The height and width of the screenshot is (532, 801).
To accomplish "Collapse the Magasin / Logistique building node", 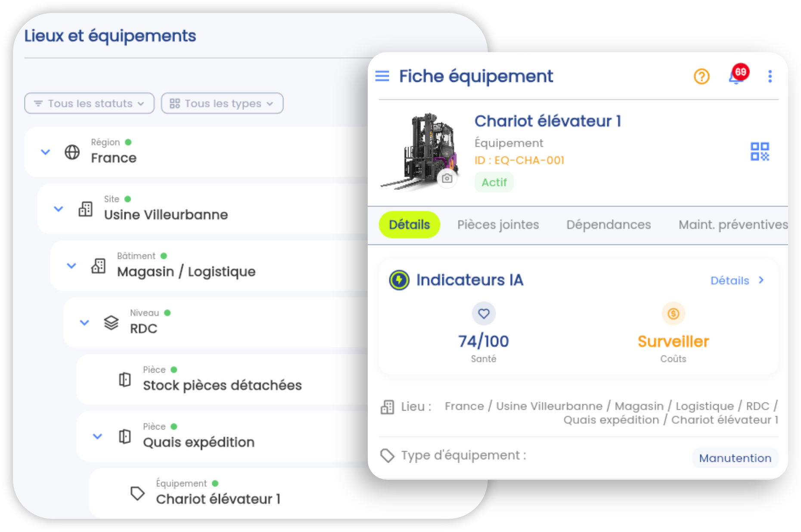I will (x=71, y=266).
